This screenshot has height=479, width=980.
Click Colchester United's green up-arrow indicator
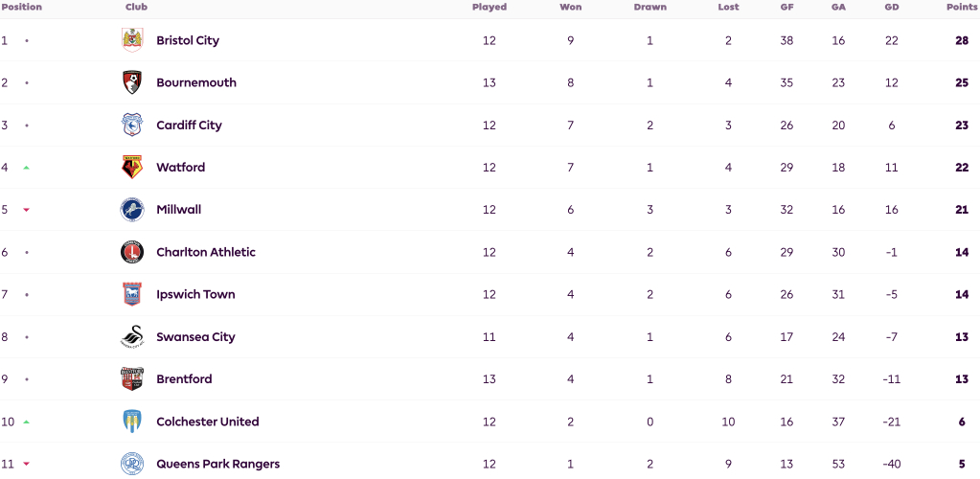point(26,422)
